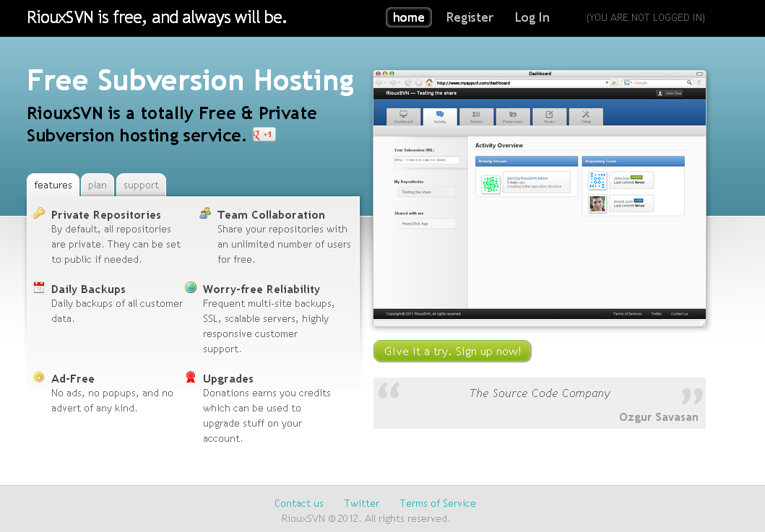Click the closing quotation mark icon
Viewport: 765px width, 532px height.
[x=692, y=396]
